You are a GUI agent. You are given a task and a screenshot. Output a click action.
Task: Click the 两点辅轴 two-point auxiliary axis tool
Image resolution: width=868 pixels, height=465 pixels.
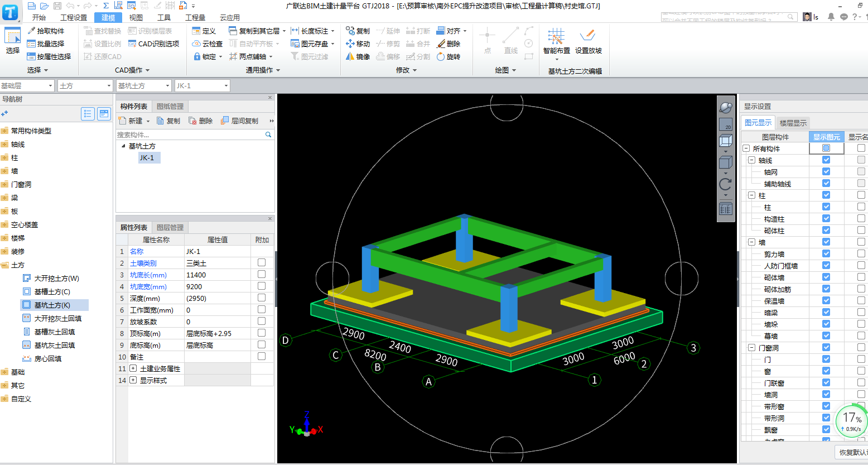click(250, 56)
